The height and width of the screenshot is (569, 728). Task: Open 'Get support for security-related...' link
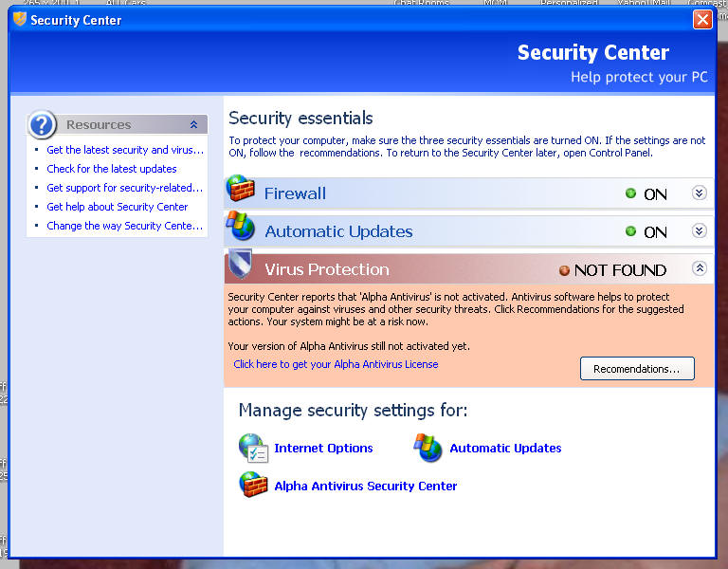(x=124, y=188)
